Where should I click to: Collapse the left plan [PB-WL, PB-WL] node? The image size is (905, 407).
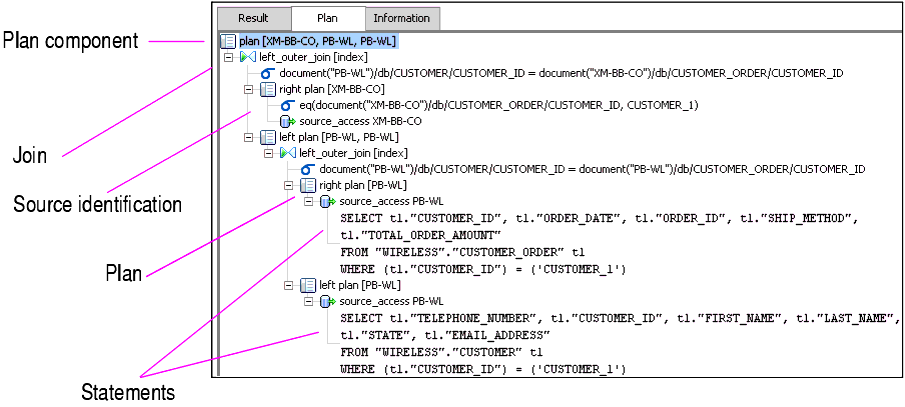248,137
